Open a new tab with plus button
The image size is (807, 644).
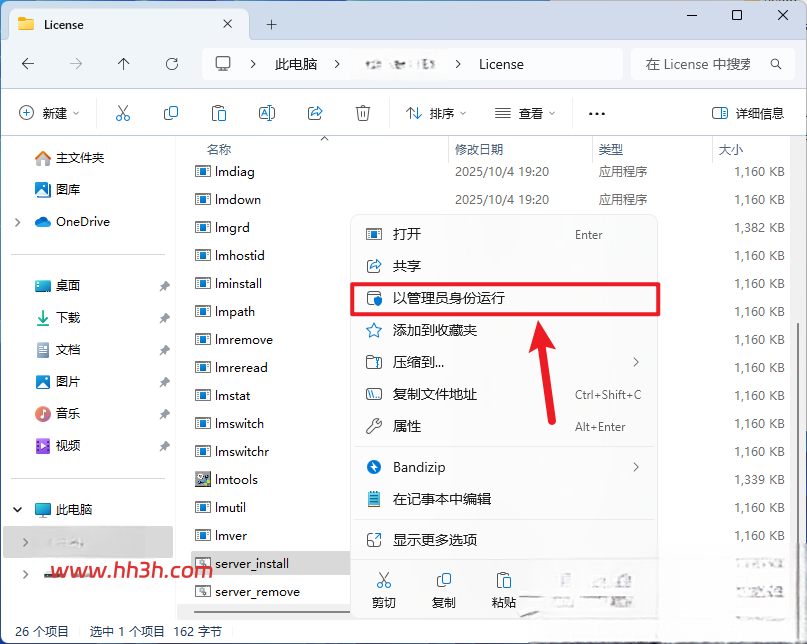(271, 24)
